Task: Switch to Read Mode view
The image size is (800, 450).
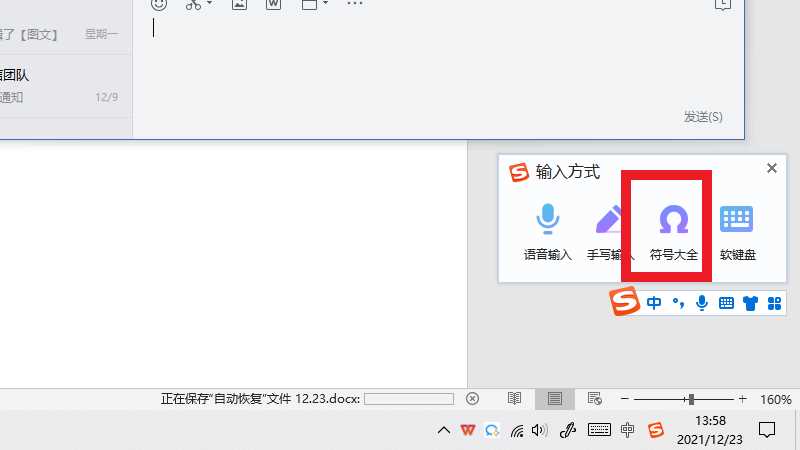Action: pyautogui.click(x=514, y=398)
